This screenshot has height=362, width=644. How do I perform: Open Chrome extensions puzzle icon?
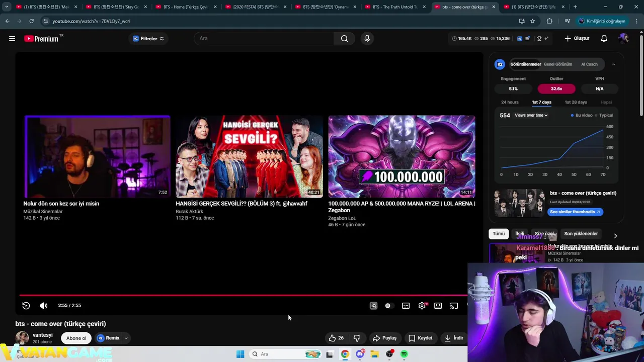click(x=549, y=21)
